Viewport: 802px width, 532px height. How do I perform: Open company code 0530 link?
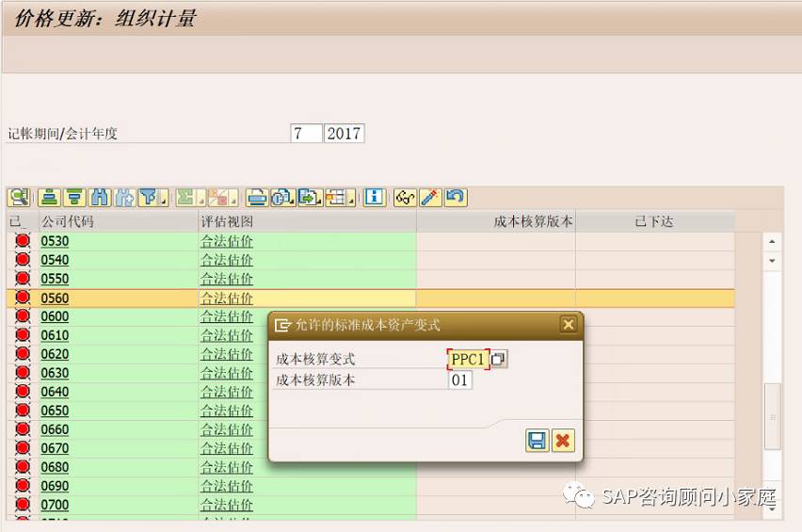(x=55, y=241)
